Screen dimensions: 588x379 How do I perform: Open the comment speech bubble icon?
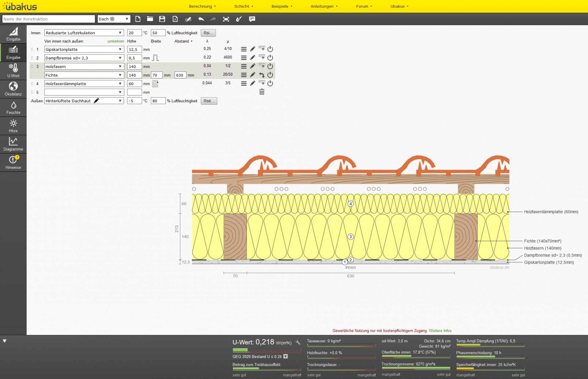tap(252, 19)
